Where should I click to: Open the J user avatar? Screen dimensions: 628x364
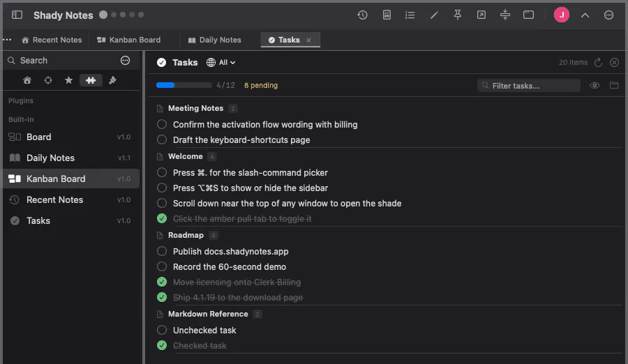pyautogui.click(x=562, y=15)
